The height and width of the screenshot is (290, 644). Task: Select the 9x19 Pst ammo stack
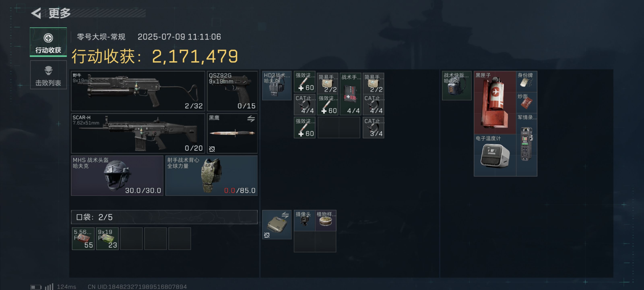(x=107, y=239)
